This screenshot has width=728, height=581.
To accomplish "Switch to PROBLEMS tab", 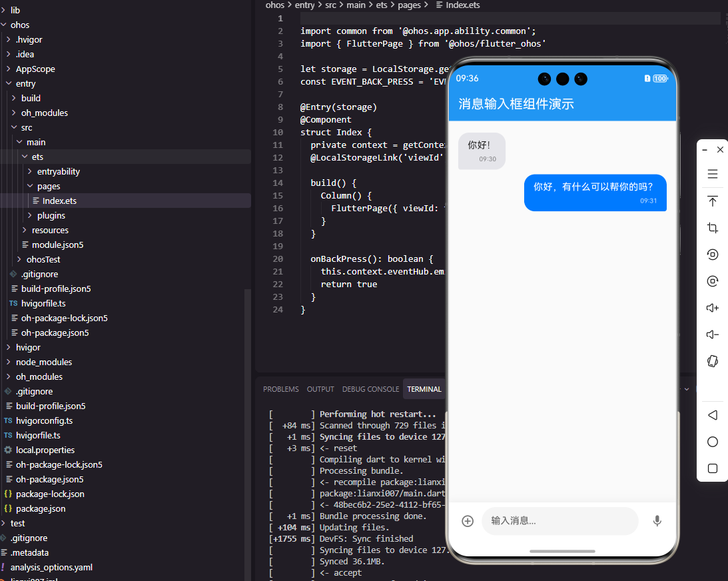I will click(281, 389).
